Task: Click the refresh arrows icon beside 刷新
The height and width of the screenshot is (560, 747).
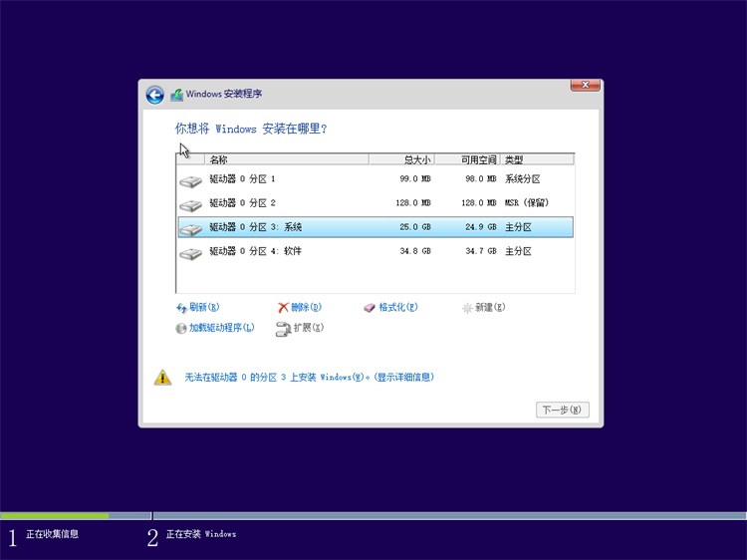Action: 181,308
